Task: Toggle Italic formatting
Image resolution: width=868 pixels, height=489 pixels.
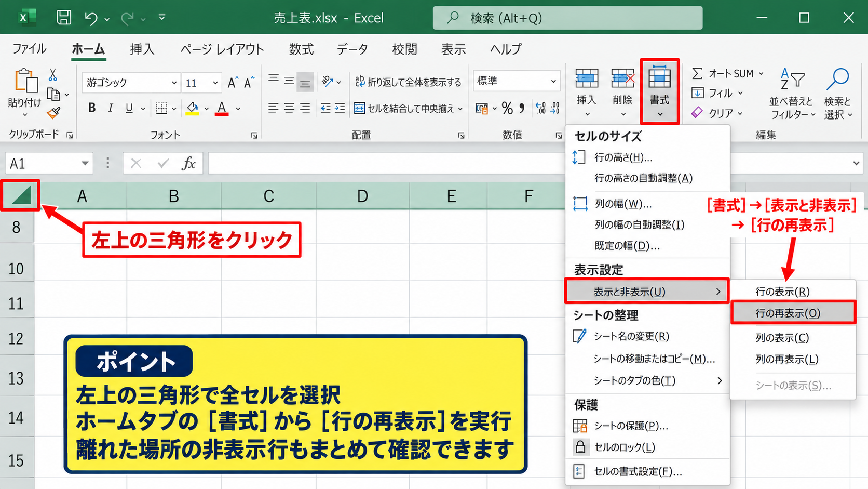Action: pyautogui.click(x=110, y=108)
